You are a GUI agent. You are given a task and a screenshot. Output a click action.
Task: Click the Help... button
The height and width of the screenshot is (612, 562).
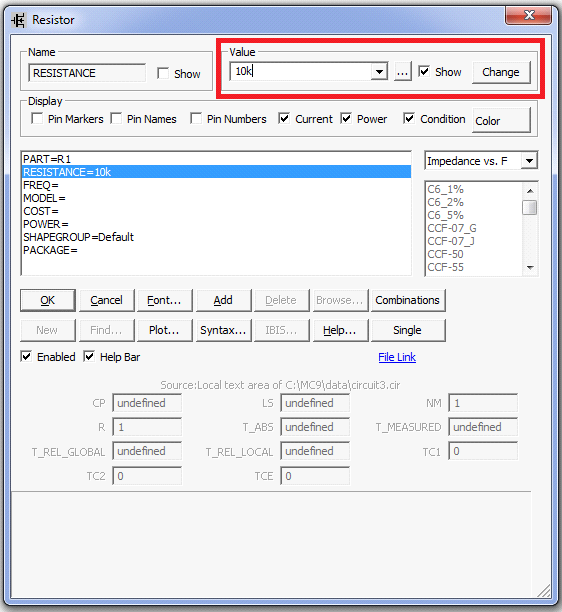(x=340, y=330)
